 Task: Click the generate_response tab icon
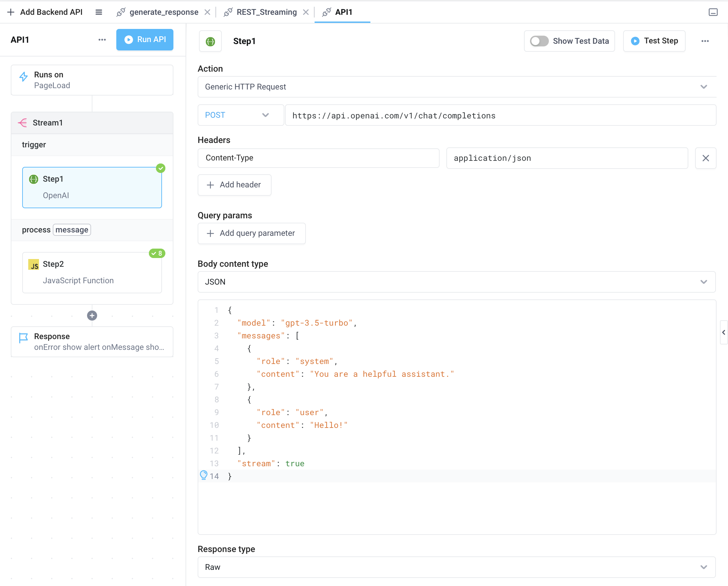tap(120, 12)
